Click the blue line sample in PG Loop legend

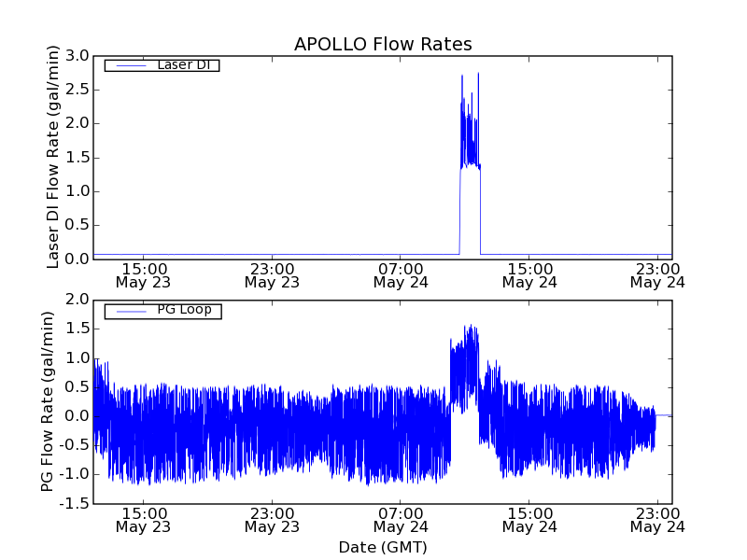[x=130, y=311]
